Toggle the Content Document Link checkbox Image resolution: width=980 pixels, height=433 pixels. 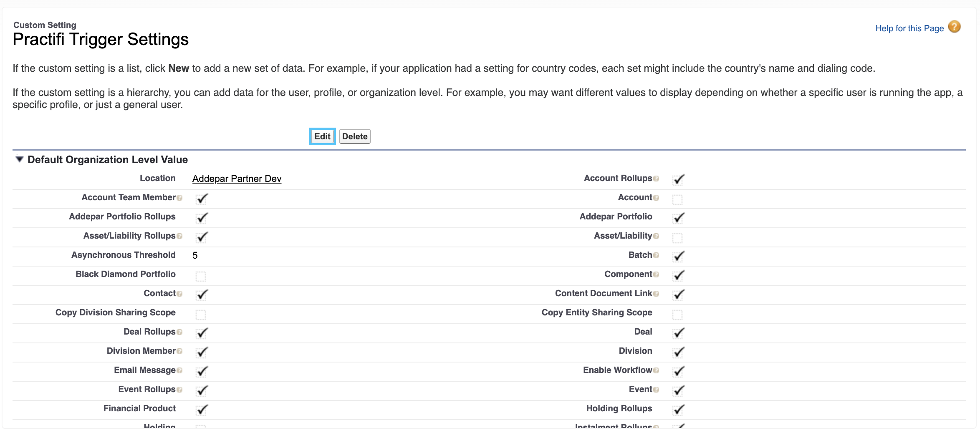pyautogui.click(x=678, y=295)
